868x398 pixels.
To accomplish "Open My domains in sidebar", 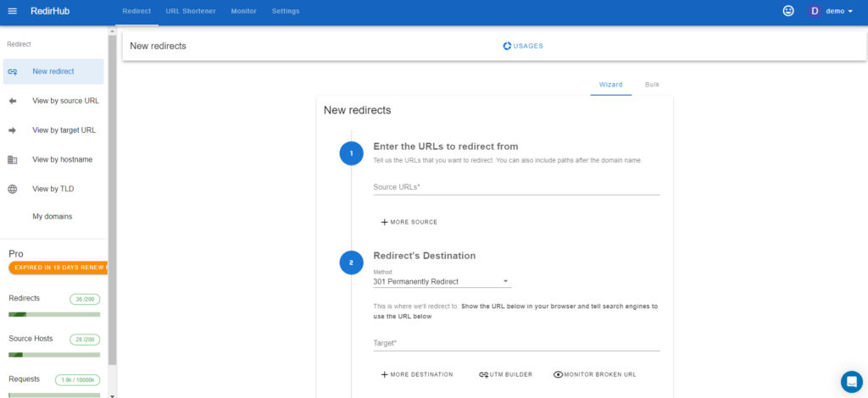I will 53,217.
